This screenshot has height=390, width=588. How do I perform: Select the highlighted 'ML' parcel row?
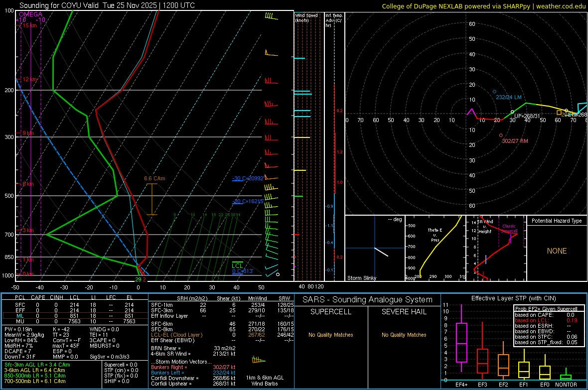(74, 316)
